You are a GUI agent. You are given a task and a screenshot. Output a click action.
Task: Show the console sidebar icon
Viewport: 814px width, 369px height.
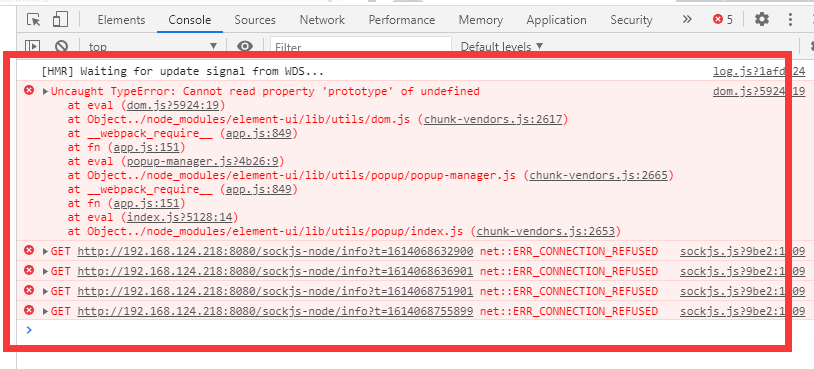(x=33, y=46)
